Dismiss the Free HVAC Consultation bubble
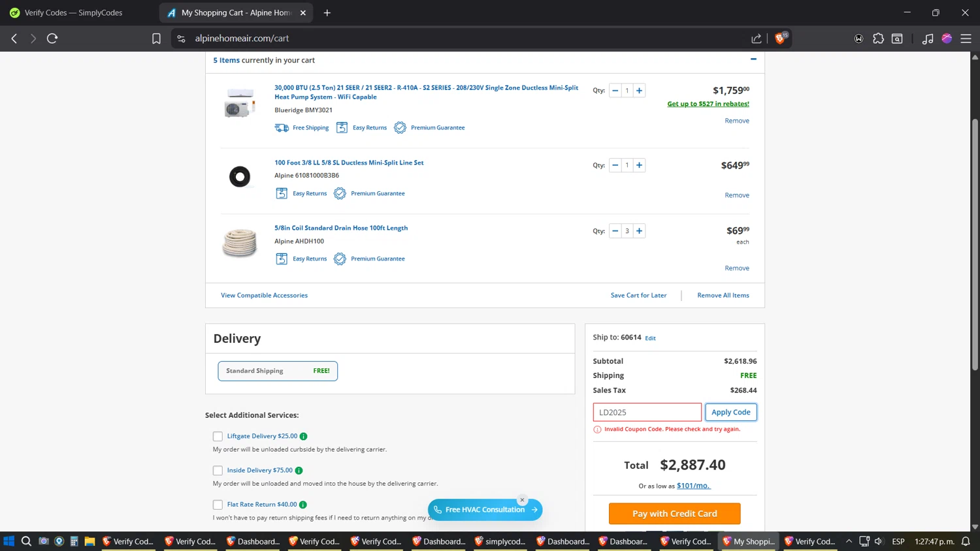The image size is (980, 551). [x=522, y=500]
